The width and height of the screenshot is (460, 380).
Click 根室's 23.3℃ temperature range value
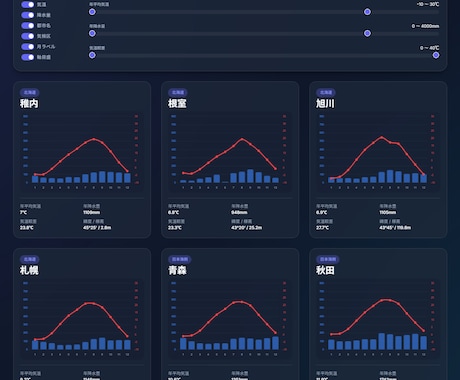(175, 228)
